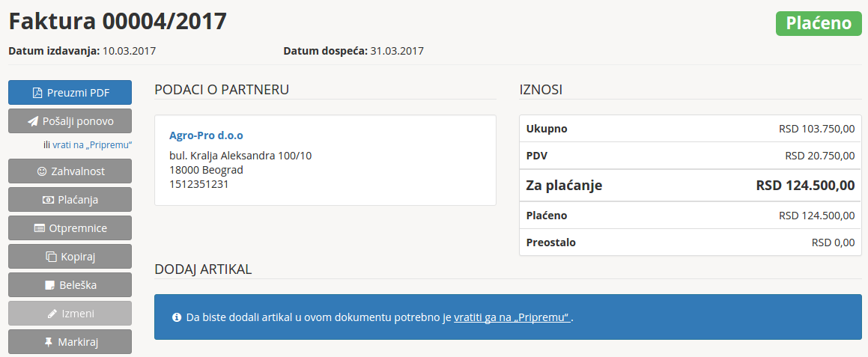This screenshot has width=868, height=357.
Task: Click the sticky note icon beside Beleška
Action: pyautogui.click(x=49, y=285)
